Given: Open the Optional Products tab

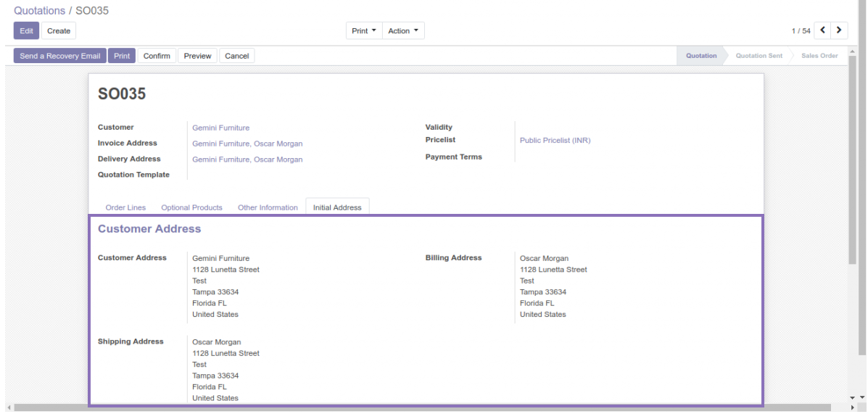Looking at the screenshot, I should coord(191,207).
